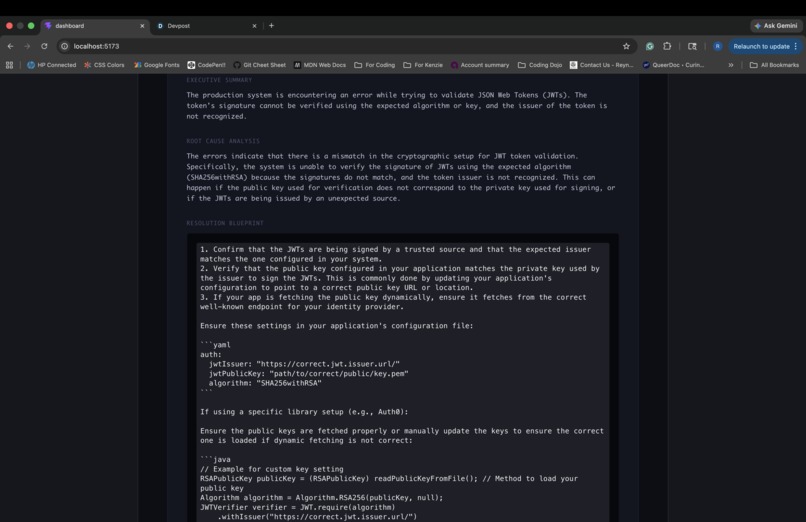Open QueerDoc - Curin... bookmark
The height and width of the screenshot is (522, 806).
673,65
